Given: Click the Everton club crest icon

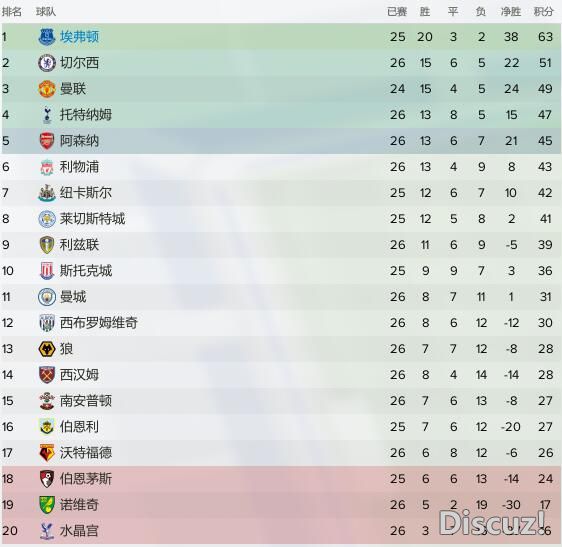Looking at the screenshot, I should [47, 37].
